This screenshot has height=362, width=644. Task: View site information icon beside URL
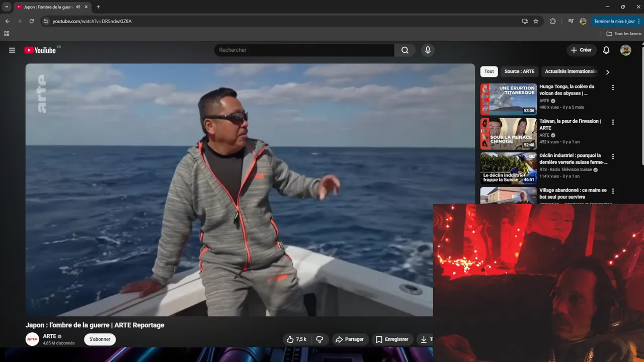46,21
